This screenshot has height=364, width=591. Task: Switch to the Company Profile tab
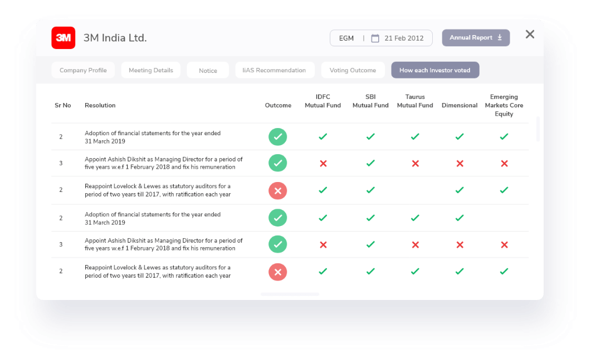(83, 70)
